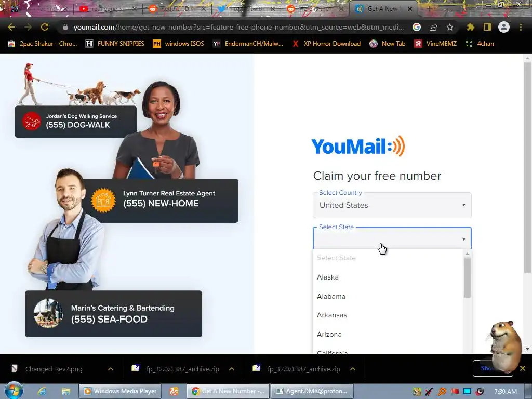Image resolution: width=532 pixels, height=399 pixels.
Task: Expand options for first fp_32 archive download
Action: pyautogui.click(x=231, y=369)
